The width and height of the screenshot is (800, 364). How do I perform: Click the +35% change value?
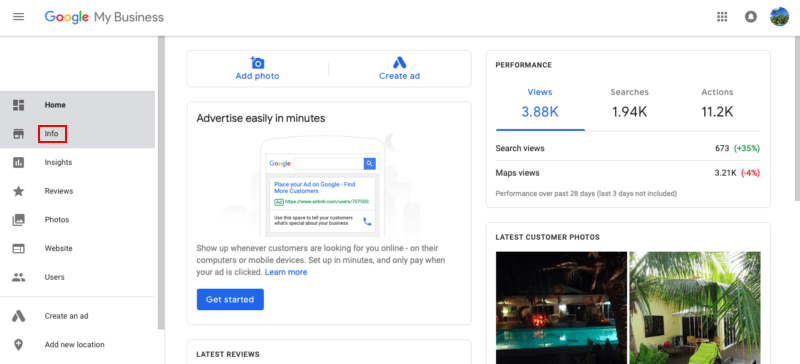pyautogui.click(x=747, y=149)
